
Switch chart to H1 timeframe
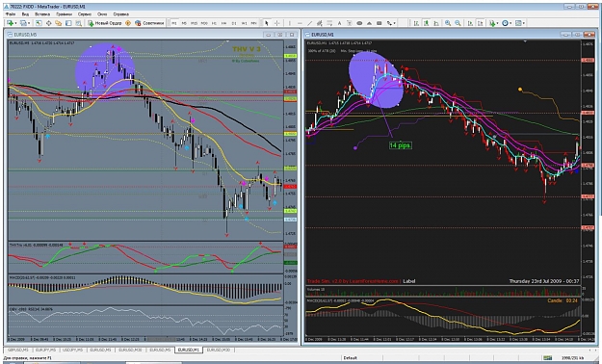[x=214, y=23]
